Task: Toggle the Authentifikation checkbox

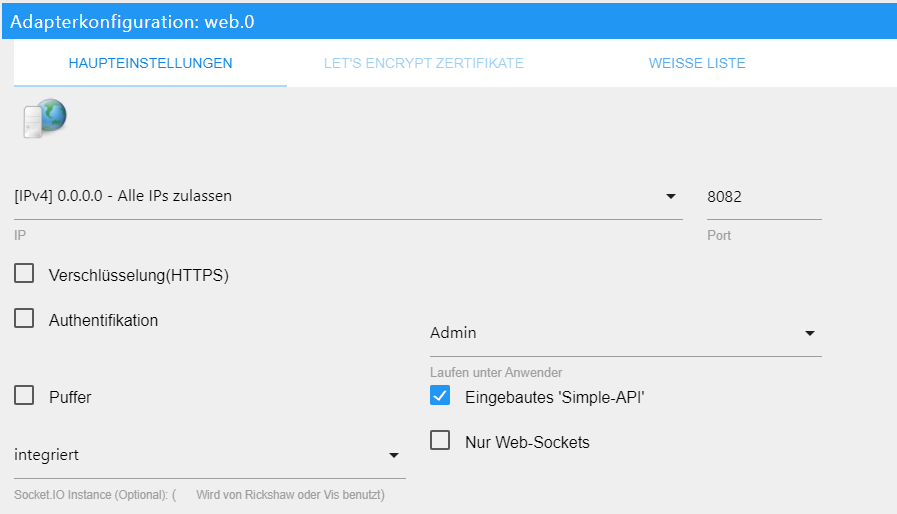Action: [24, 318]
